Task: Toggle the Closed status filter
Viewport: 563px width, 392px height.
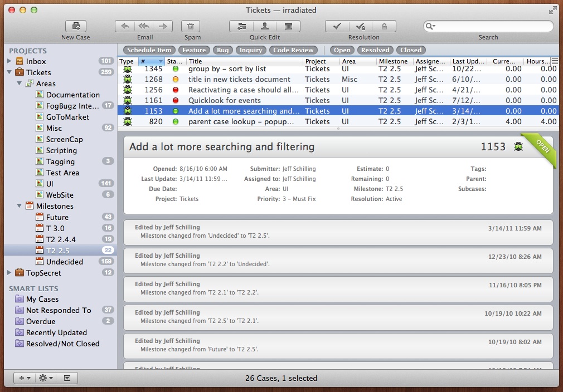Action: coord(411,50)
